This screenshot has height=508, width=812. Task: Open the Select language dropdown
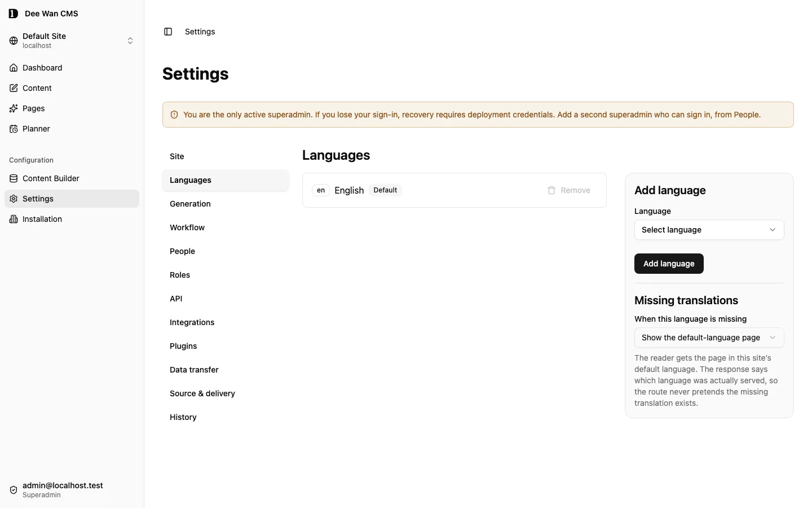709,230
